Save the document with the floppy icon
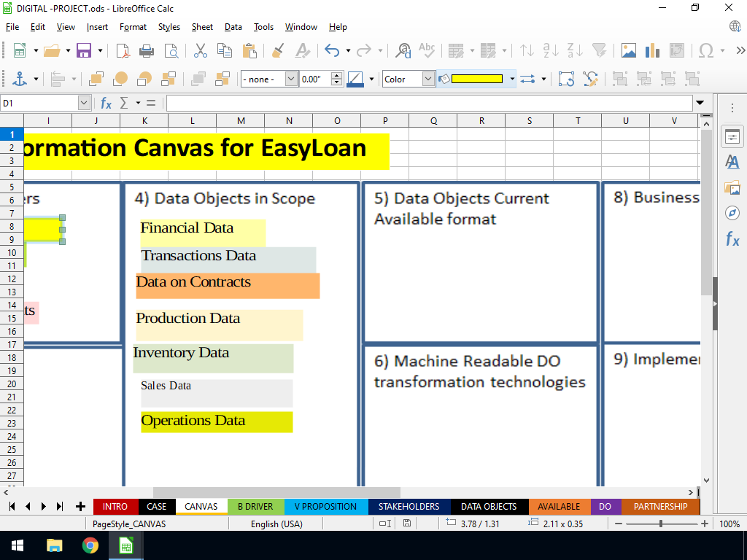 (83, 50)
